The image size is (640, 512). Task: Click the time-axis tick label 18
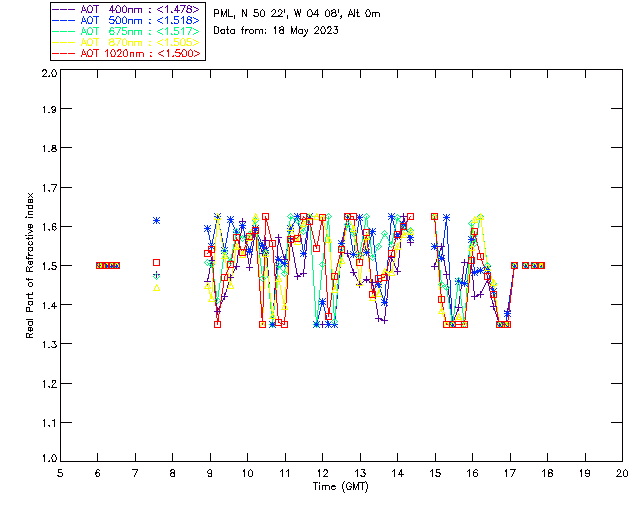click(547, 473)
